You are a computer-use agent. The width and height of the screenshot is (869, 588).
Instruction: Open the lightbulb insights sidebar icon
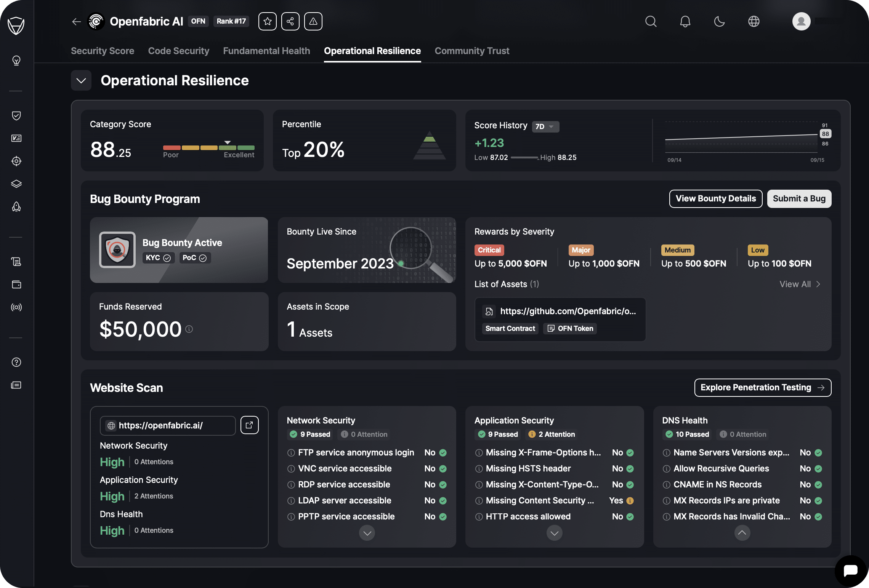[x=16, y=61]
